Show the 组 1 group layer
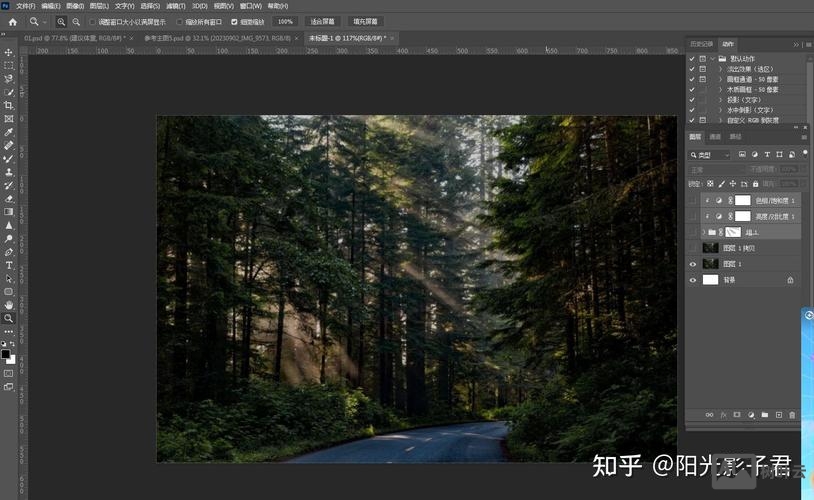 pyautogui.click(x=693, y=232)
